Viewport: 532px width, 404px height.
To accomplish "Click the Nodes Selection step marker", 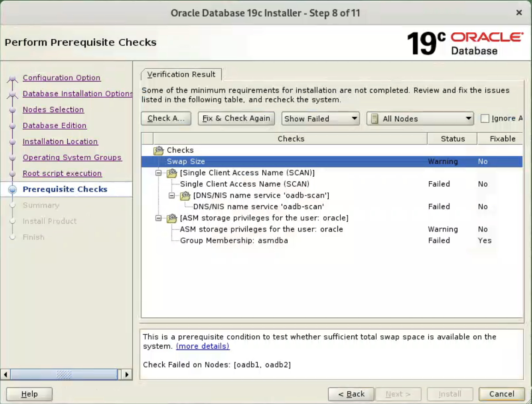I will tap(12, 110).
